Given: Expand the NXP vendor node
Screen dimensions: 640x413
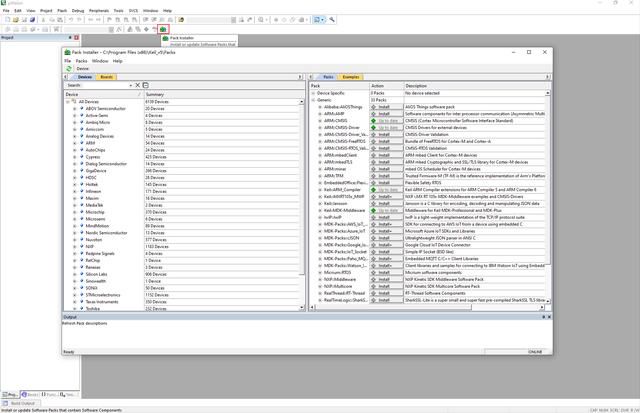Looking at the screenshot, I should click(x=75, y=246).
